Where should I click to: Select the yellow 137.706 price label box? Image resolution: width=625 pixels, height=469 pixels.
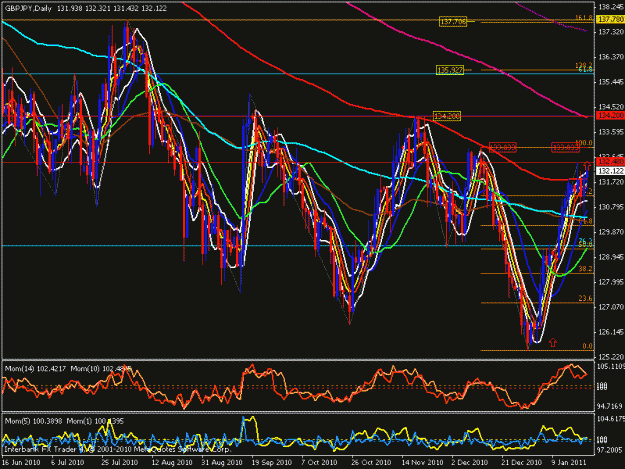click(x=453, y=22)
